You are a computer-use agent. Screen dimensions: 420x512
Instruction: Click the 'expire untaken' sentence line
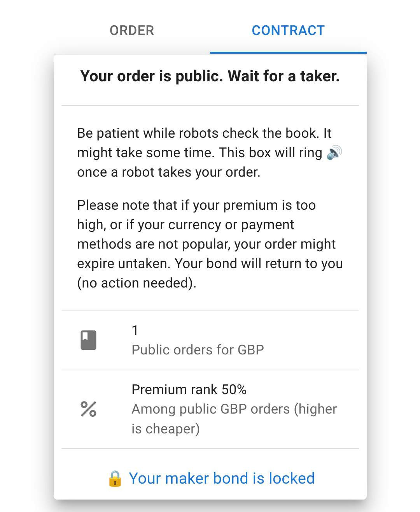[210, 263]
